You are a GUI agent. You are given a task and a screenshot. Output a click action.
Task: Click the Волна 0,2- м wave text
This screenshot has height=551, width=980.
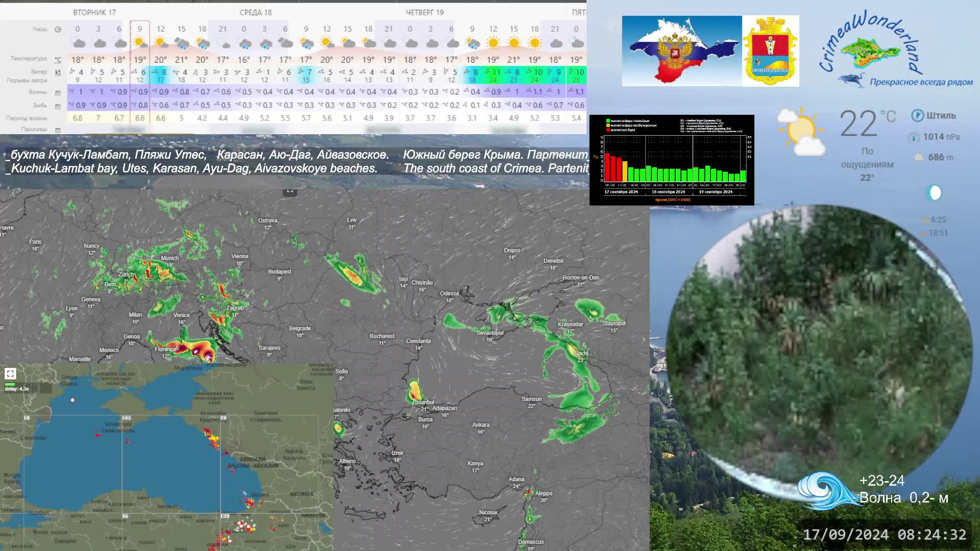point(904,498)
